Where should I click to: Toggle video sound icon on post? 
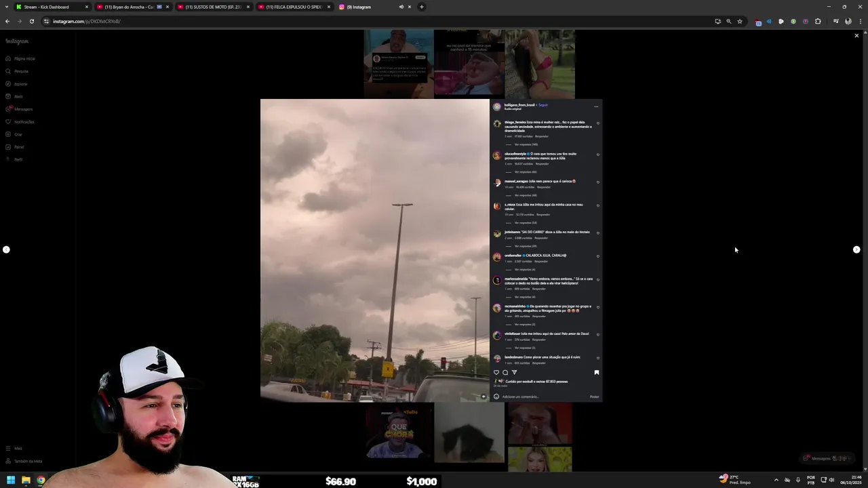[484, 396]
